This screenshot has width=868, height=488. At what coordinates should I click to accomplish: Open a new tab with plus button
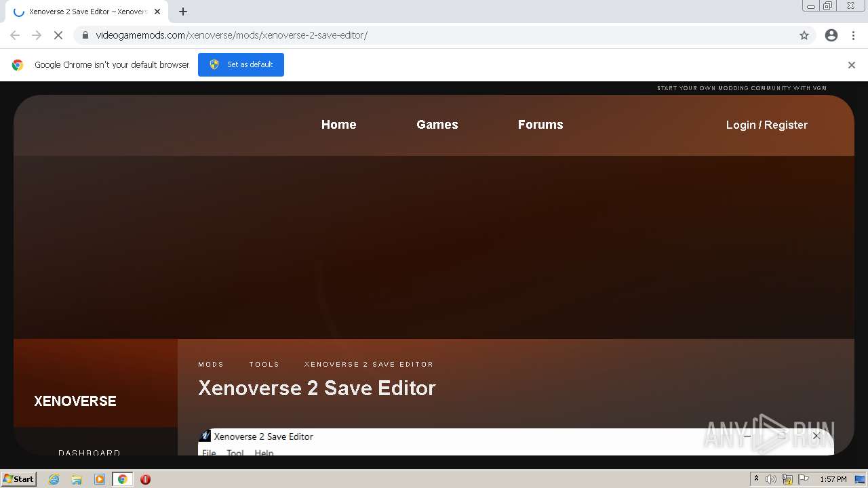tap(183, 12)
